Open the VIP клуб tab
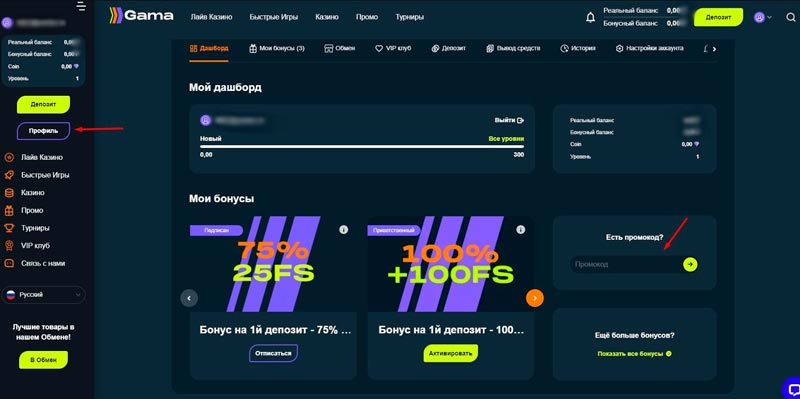This screenshot has width=800, height=399. tap(393, 48)
